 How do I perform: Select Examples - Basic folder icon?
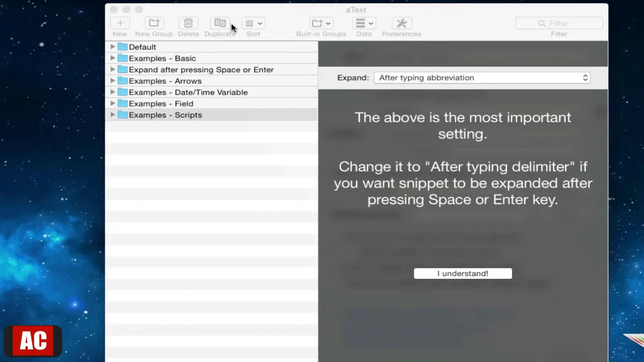(122, 58)
